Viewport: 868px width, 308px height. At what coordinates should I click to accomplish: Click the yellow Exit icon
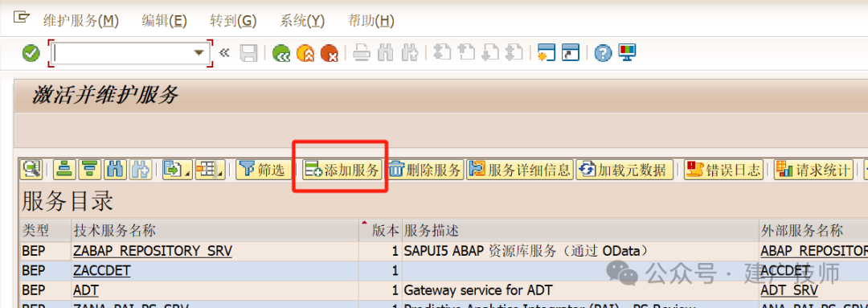305,53
